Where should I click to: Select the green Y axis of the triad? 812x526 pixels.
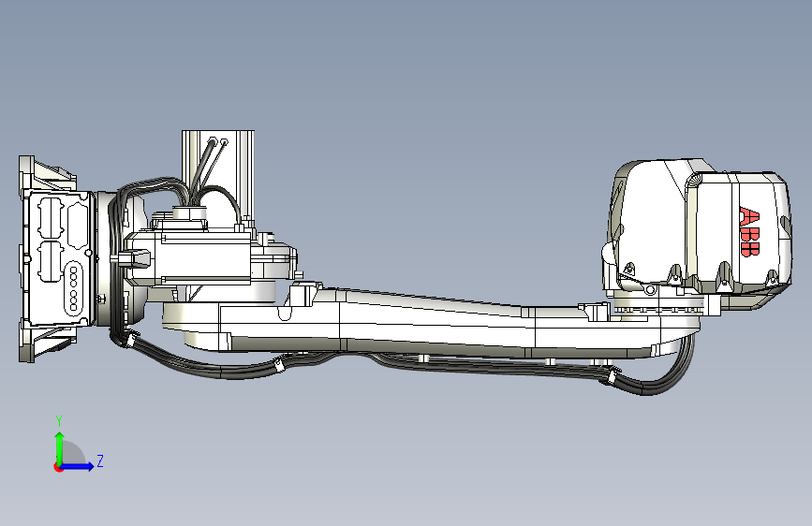(x=60, y=447)
